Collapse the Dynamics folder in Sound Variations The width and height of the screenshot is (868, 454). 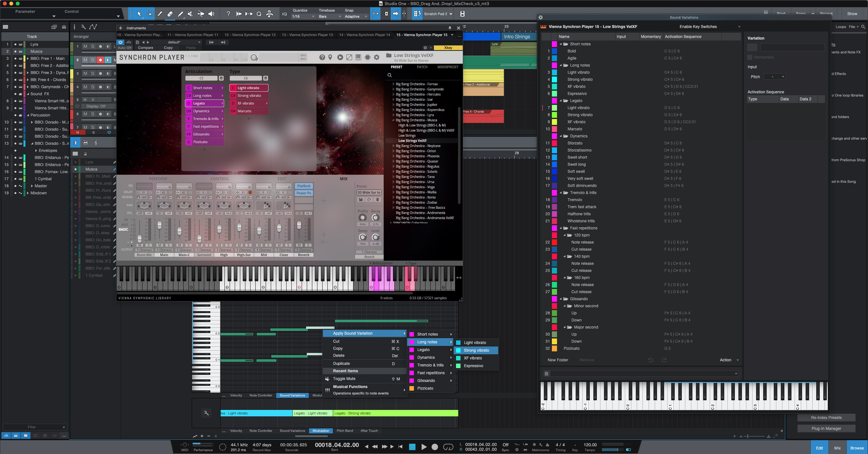tap(561, 136)
